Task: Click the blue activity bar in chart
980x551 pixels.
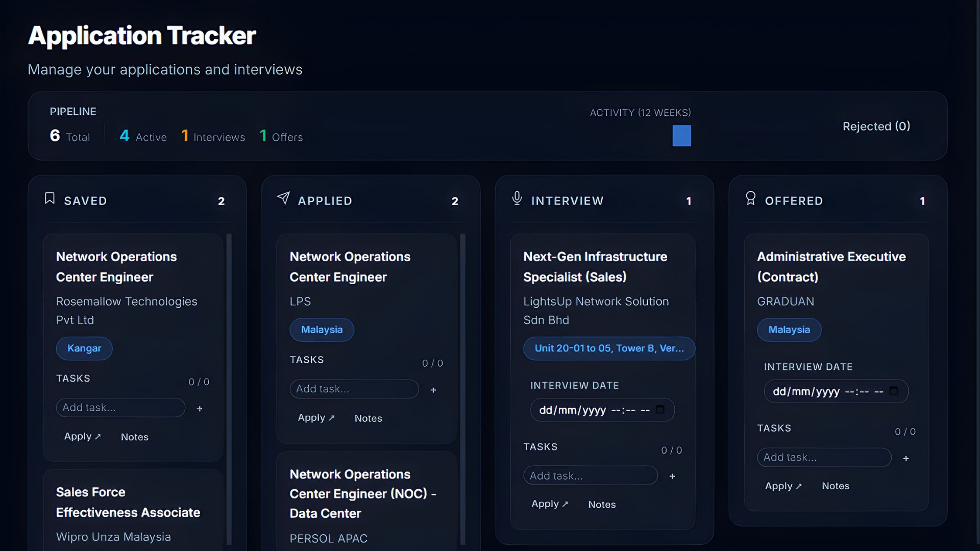Action: 681,136
